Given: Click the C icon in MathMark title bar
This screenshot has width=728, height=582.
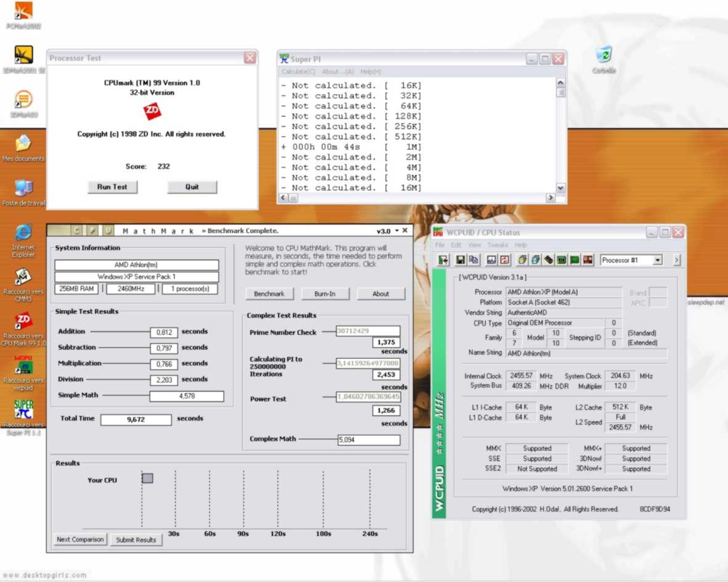Looking at the screenshot, I should coord(76,231).
